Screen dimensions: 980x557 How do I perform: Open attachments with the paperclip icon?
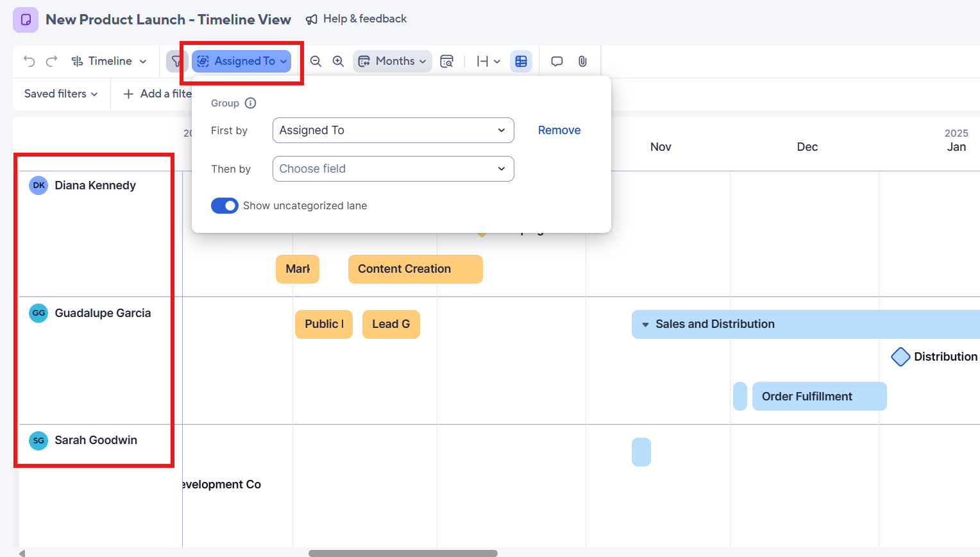582,62
